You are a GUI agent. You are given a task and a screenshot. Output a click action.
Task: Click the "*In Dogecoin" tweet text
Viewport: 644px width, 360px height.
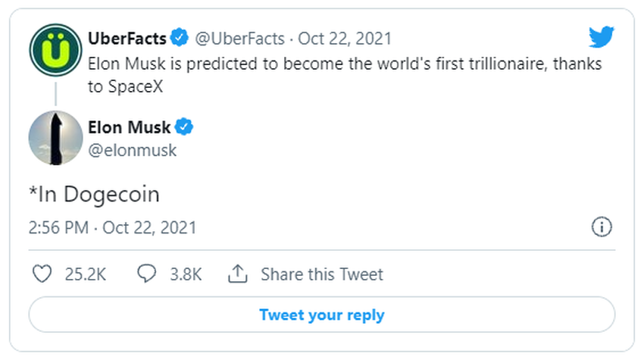(x=94, y=194)
